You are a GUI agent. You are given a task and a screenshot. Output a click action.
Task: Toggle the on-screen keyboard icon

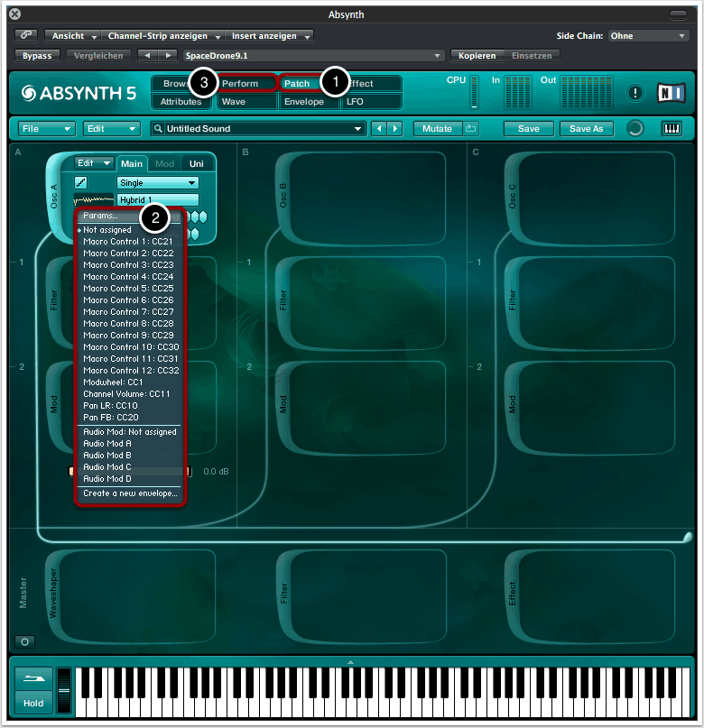click(x=672, y=129)
